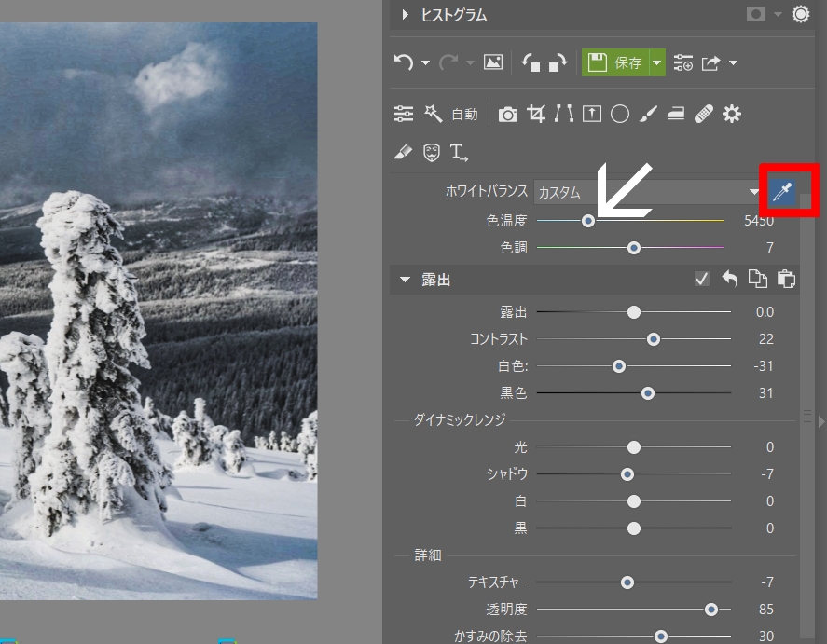Paste 露出 section settings icon

[786, 279]
